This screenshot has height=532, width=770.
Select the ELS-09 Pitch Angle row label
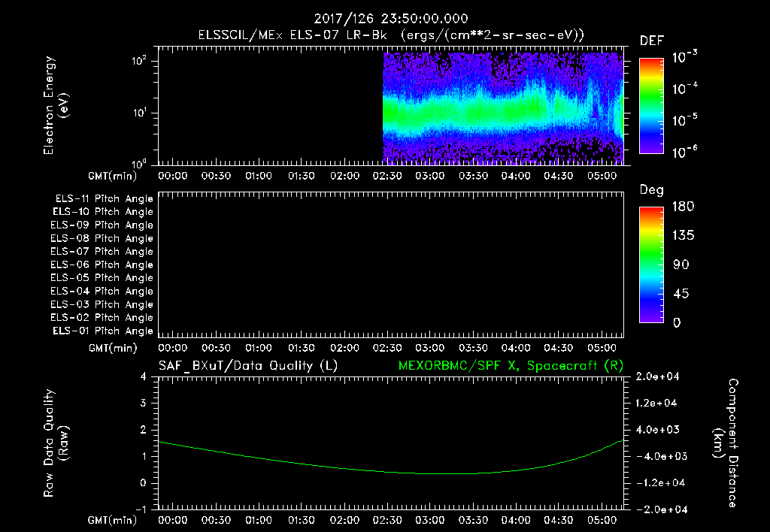point(102,225)
